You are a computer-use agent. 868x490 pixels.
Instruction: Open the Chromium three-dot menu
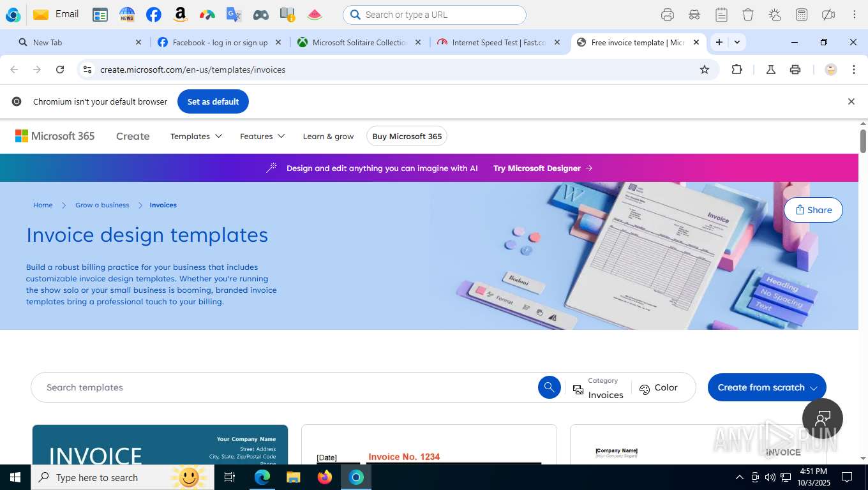tap(854, 70)
